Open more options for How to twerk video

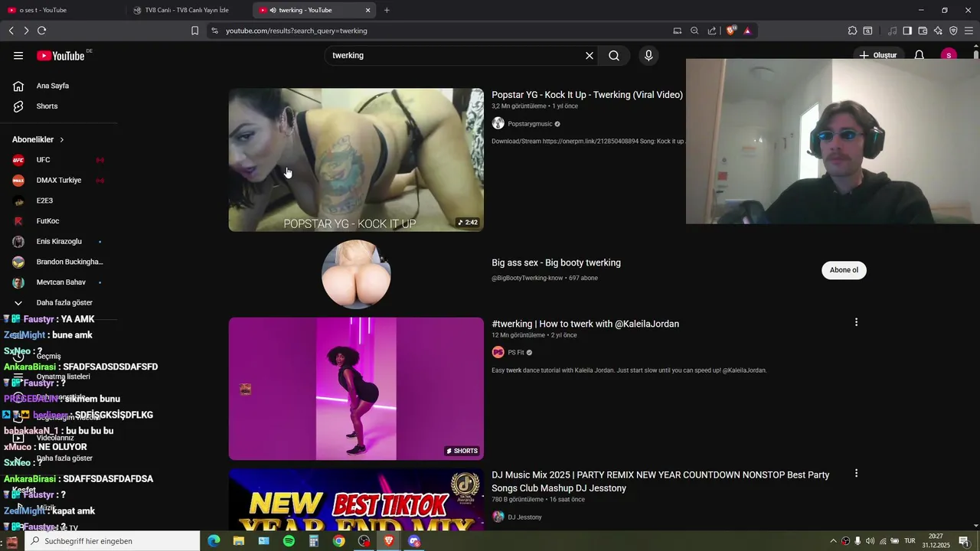tap(856, 323)
